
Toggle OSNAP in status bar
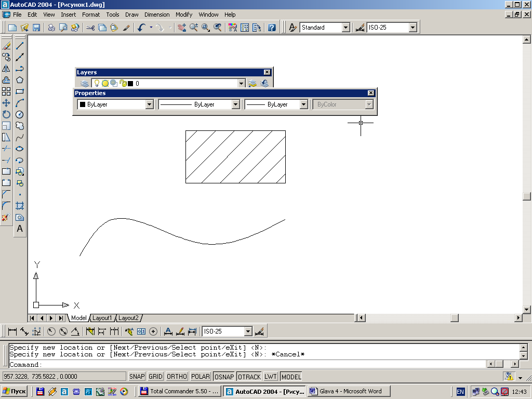(x=224, y=377)
